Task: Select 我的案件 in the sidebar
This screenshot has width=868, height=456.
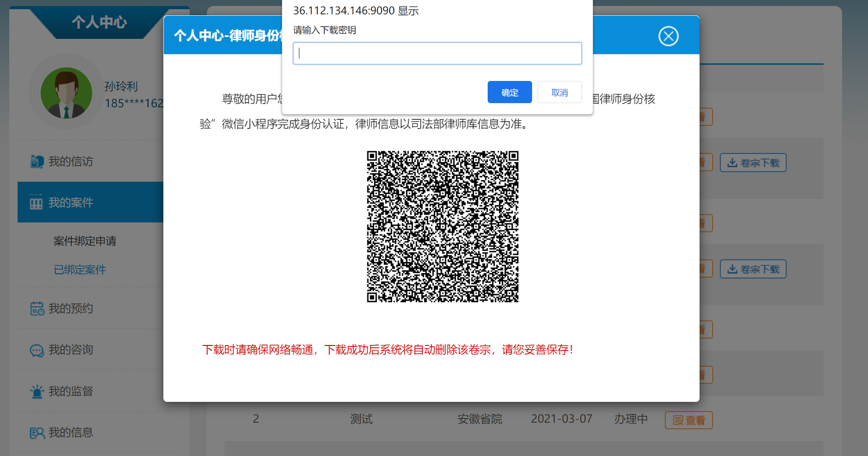Action: tap(91, 202)
